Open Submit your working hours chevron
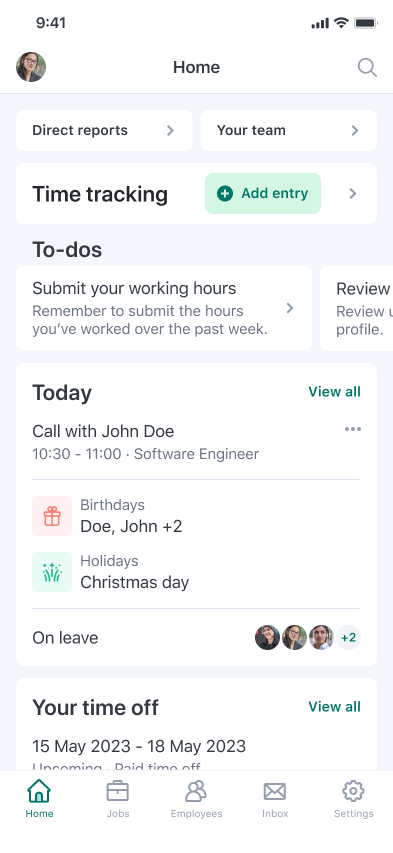This screenshot has width=393, height=853. (x=290, y=308)
